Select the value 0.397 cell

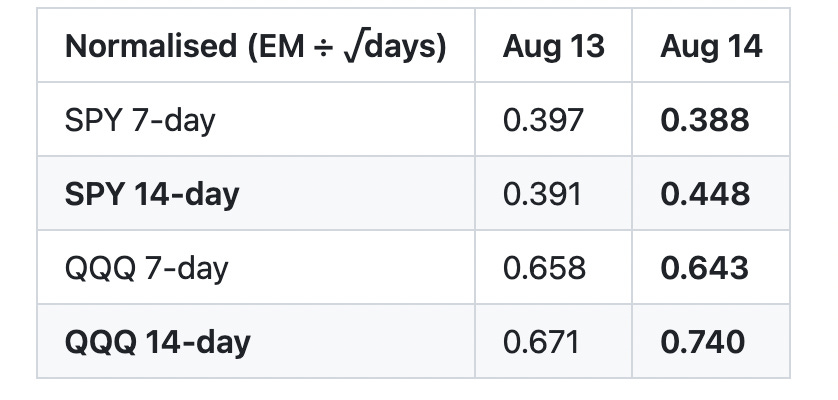[x=553, y=119]
